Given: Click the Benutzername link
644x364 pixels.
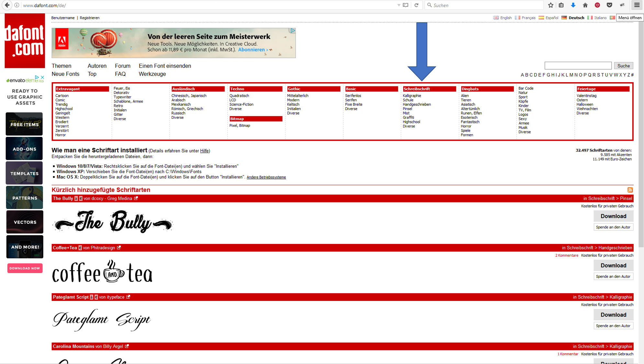Looking at the screenshot, I should tap(63, 18).
